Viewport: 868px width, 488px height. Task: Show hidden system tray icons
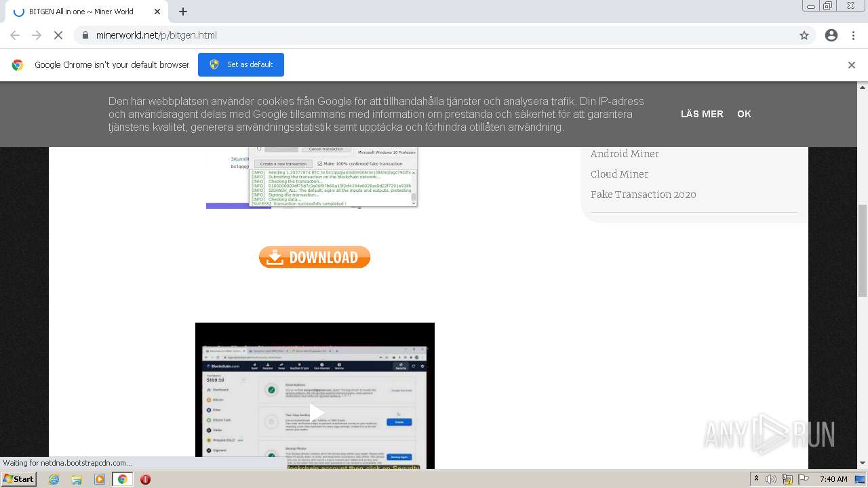[756, 479]
